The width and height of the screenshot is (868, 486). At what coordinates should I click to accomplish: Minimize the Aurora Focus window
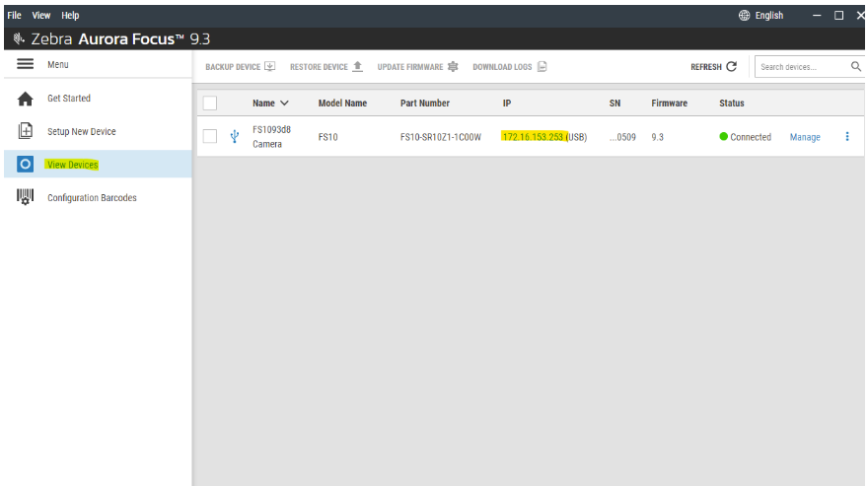point(817,15)
